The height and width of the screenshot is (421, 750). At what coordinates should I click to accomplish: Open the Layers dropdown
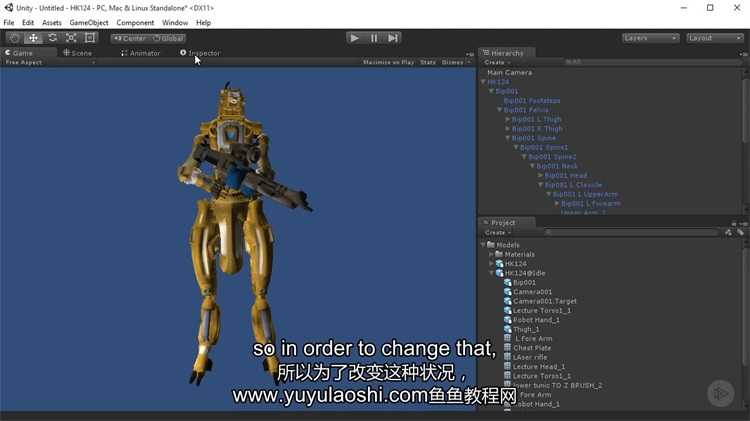tap(651, 38)
